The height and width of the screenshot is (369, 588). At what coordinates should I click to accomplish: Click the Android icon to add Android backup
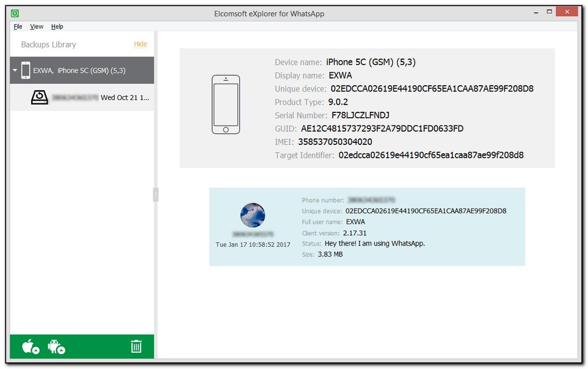click(x=57, y=347)
